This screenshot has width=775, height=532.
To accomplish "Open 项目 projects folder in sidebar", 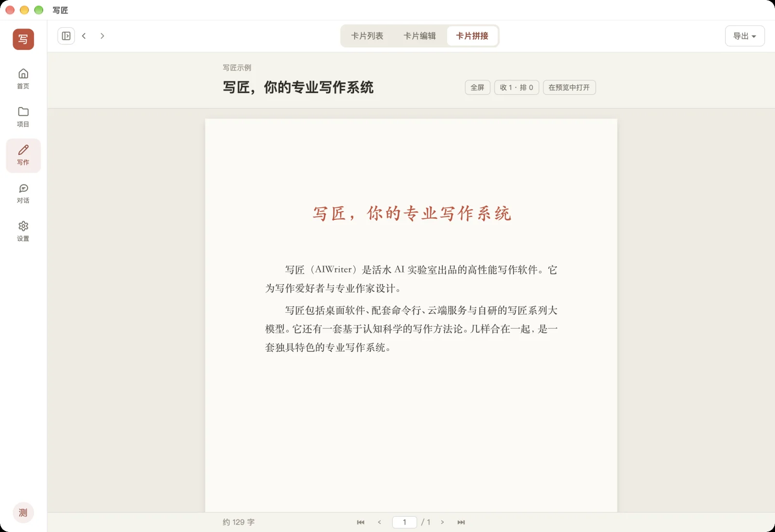I will tap(23, 117).
